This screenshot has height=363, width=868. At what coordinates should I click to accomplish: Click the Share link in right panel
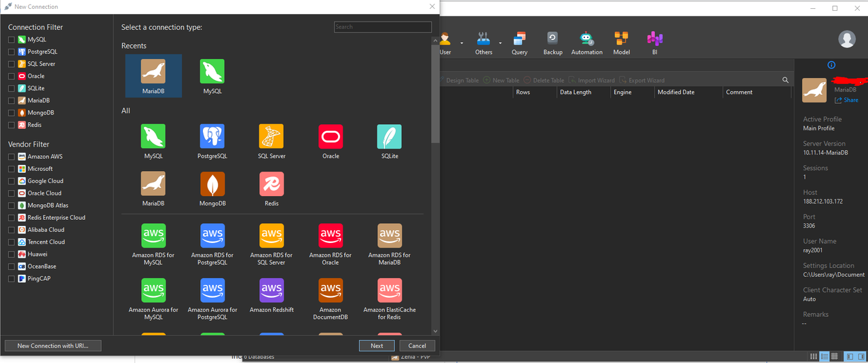coord(846,100)
